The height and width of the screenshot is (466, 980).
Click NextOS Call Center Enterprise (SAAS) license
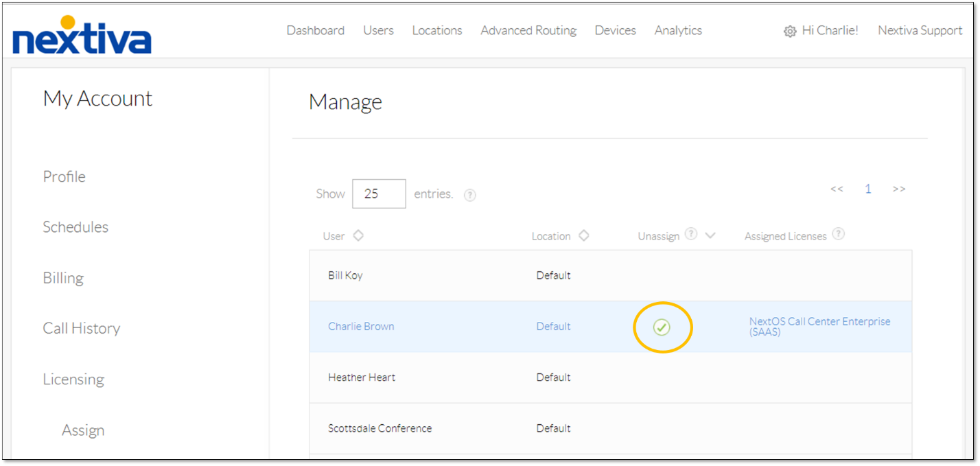[820, 327]
